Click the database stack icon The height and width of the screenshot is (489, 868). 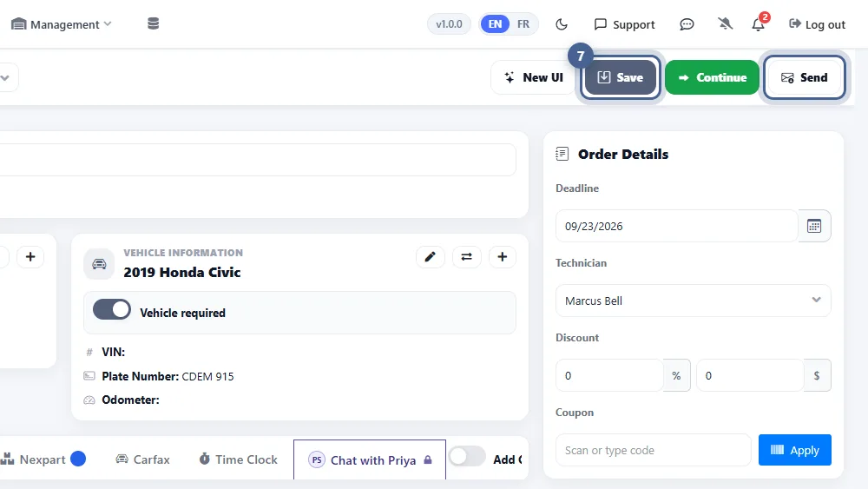[154, 23]
